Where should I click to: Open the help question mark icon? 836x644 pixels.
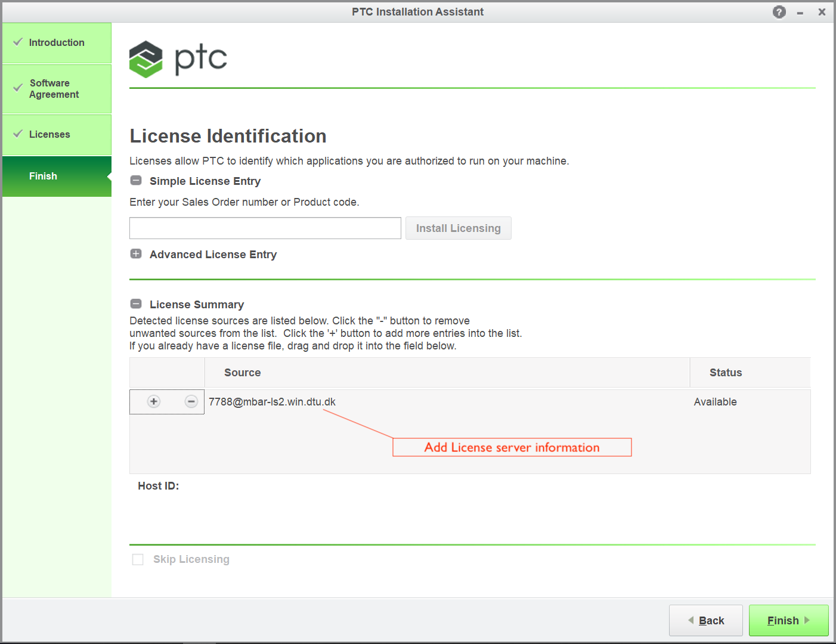coord(779,12)
